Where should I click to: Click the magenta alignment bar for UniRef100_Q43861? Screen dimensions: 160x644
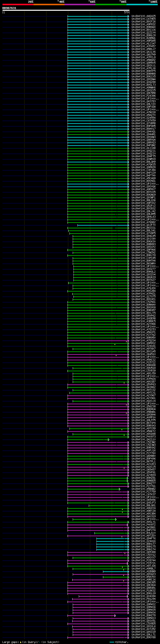coord(98,528)
